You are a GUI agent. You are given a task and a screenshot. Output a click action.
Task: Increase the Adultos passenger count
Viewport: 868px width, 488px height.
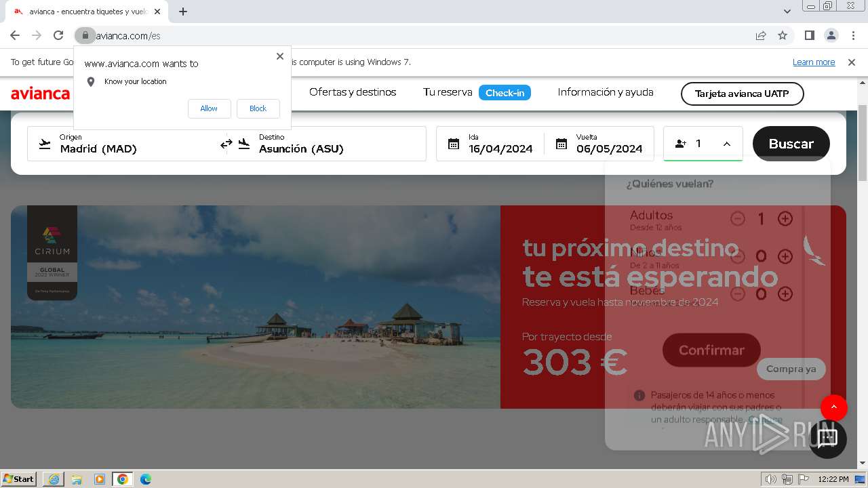[x=785, y=219]
